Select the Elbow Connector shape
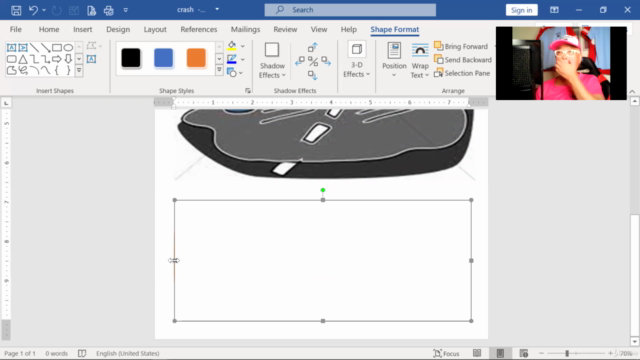The height and width of the screenshot is (360, 640). [x=34, y=59]
